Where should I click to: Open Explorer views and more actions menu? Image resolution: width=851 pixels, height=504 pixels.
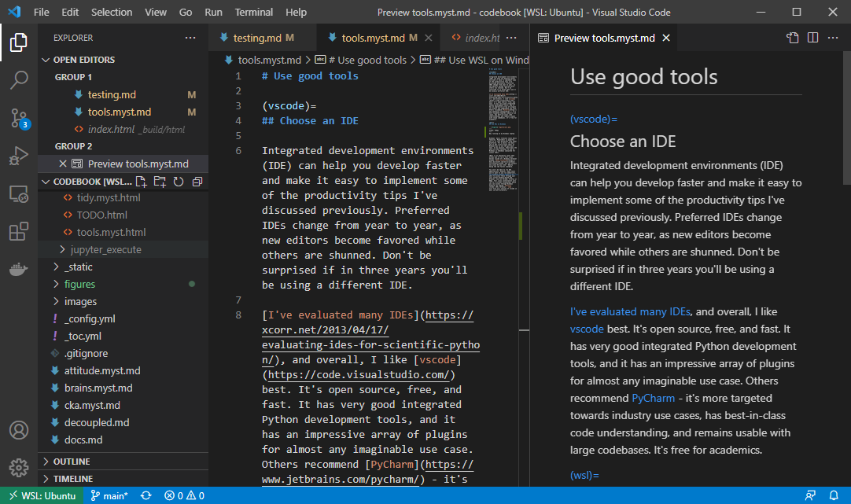pos(190,38)
